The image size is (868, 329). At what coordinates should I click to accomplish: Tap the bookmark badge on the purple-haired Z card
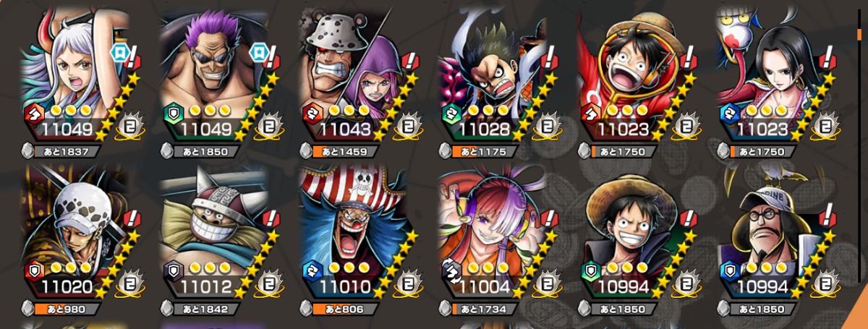tap(259, 53)
